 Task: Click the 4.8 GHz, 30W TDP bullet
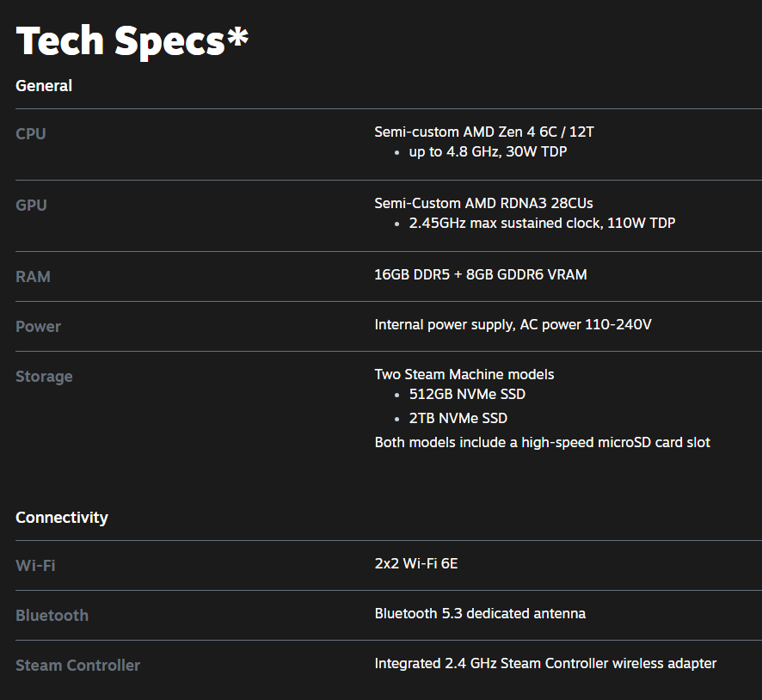[488, 152]
